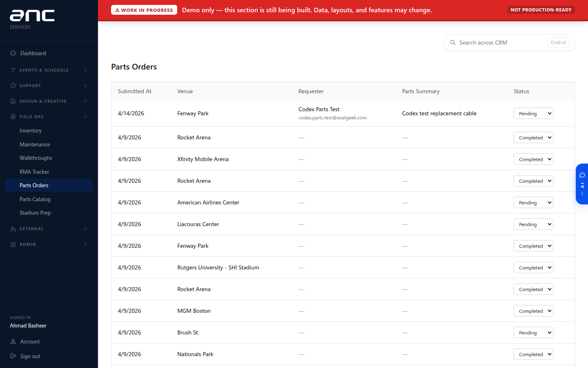Click 'Codex test replacement cable' summary
Viewport: 588px width, 368px height.
[439, 113]
